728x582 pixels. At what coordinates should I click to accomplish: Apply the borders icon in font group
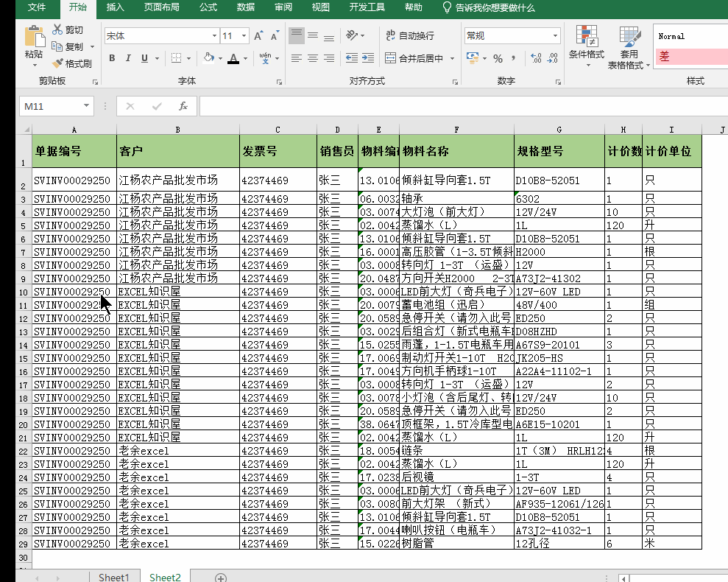[x=176, y=58]
